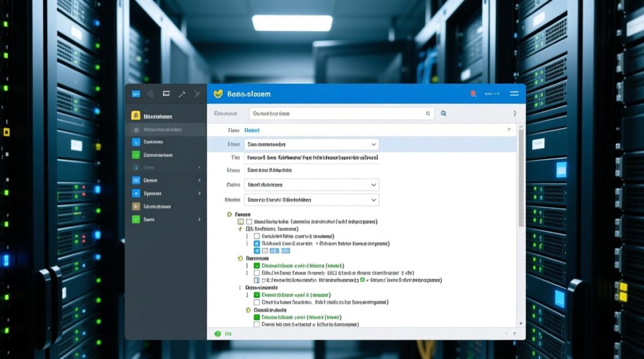Image resolution: width=644 pixels, height=359 pixels.
Task: Click inside the top search input field
Action: (335, 113)
